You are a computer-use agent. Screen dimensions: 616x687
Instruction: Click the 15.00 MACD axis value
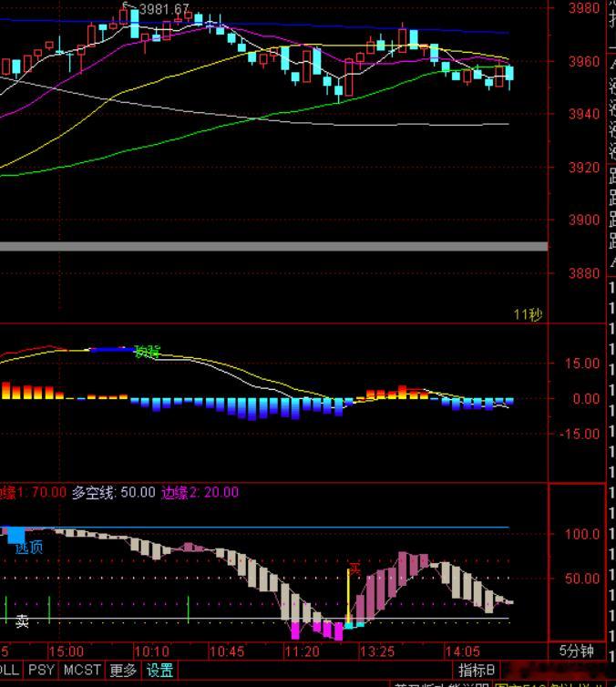[x=581, y=364]
